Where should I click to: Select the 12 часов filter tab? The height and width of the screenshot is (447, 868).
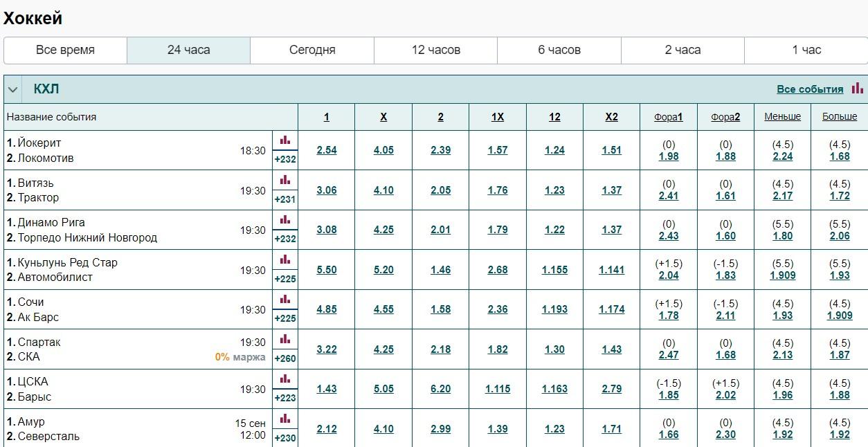(x=435, y=50)
